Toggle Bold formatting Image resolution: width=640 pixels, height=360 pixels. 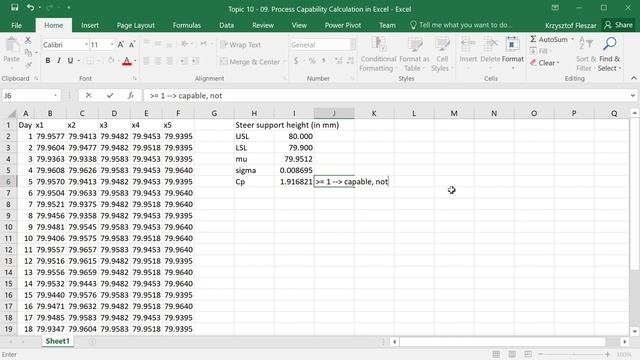[48, 61]
